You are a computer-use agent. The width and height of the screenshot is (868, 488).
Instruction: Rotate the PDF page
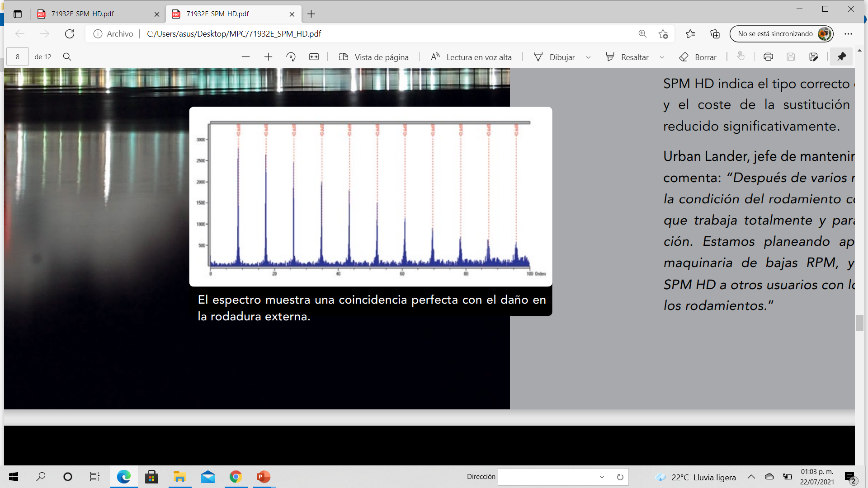pyautogui.click(x=291, y=57)
